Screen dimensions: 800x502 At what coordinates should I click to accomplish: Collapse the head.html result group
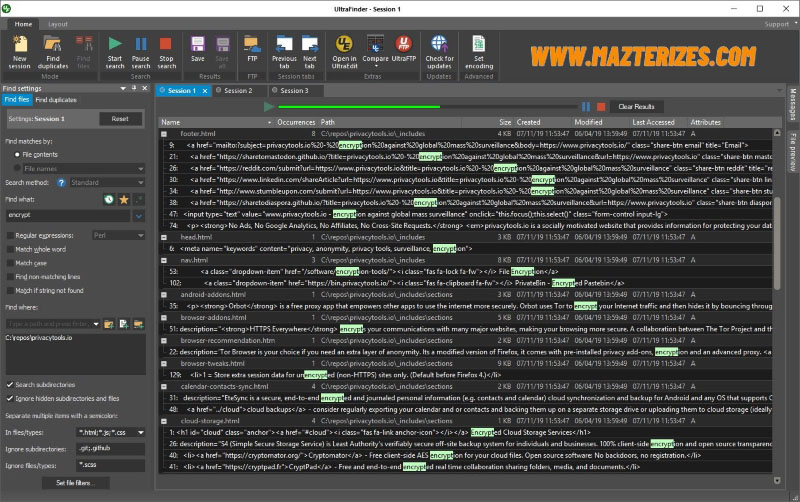[x=164, y=237]
